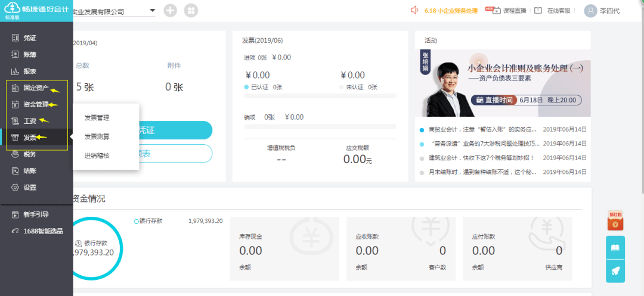Open the 凭证 voucher sidebar icon
The width and height of the screenshot is (644, 296).
tap(16, 38)
